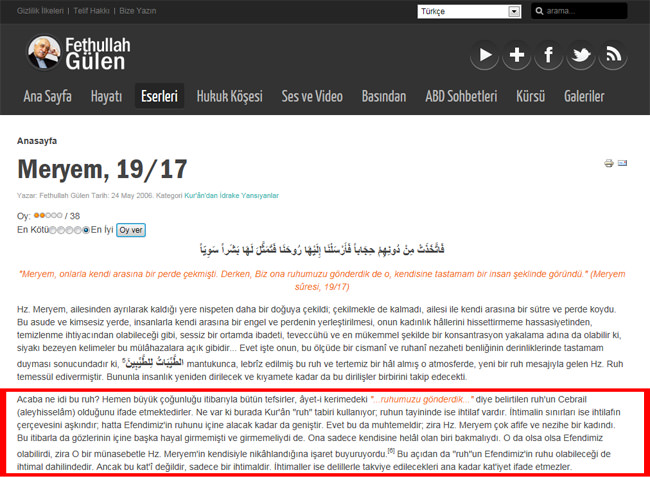Select the middle rating radio button

tap(69, 230)
